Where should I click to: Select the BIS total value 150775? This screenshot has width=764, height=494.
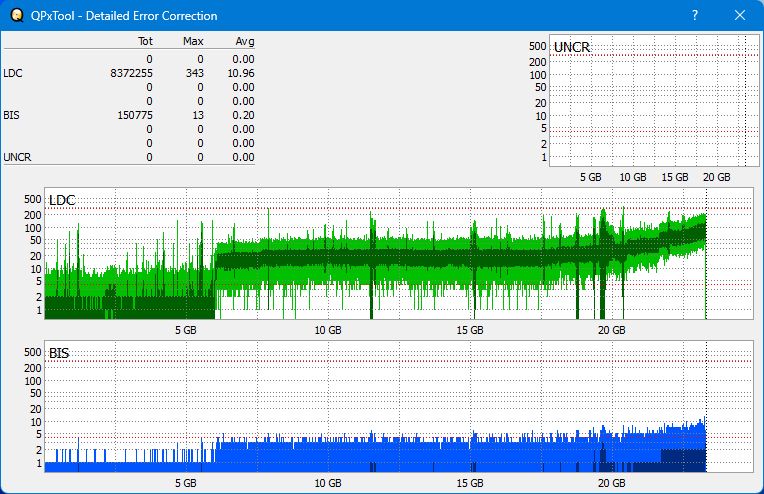(134, 115)
